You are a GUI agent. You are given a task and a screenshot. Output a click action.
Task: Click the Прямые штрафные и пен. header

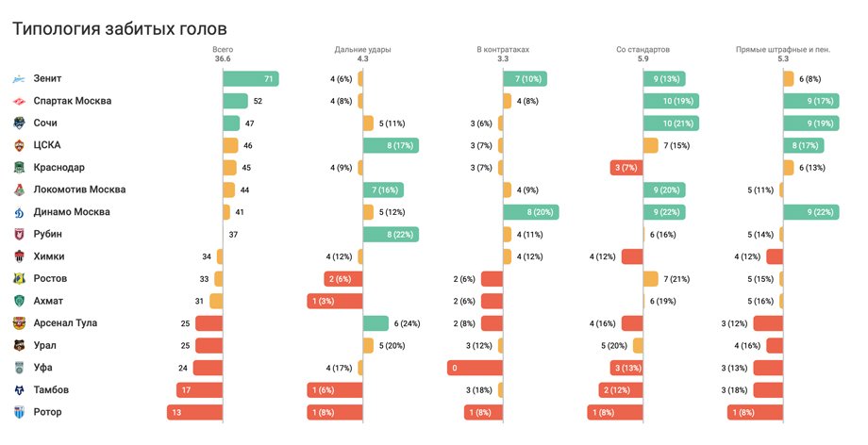click(782, 49)
